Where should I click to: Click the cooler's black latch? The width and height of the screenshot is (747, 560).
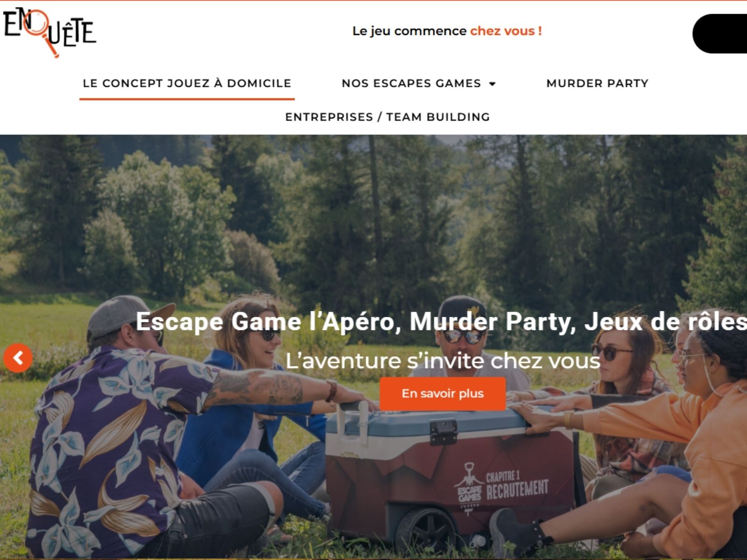(443, 432)
